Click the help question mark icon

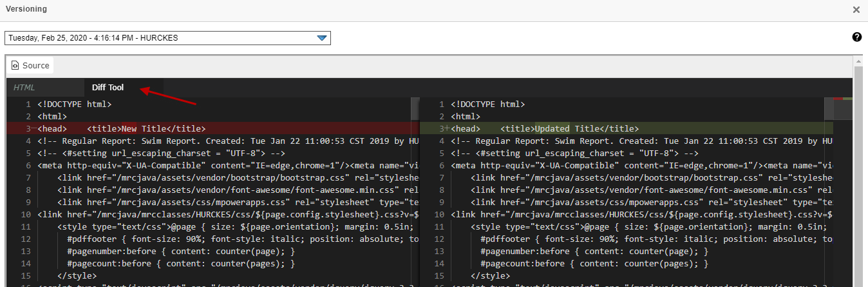pyautogui.click(x=856, y=37)
